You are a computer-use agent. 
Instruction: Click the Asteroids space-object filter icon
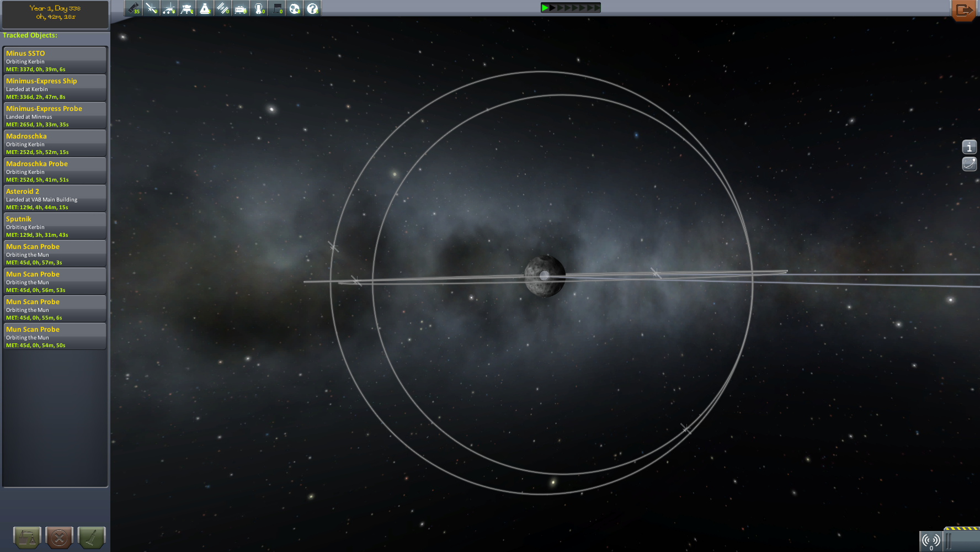(x=295, y=8)
